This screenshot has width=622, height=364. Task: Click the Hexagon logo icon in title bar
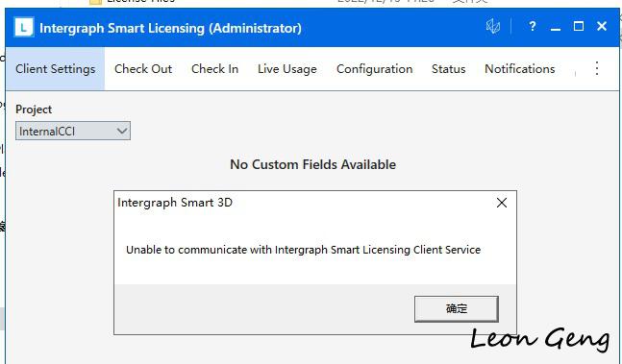pyautogui.click(x=492, y=27)
